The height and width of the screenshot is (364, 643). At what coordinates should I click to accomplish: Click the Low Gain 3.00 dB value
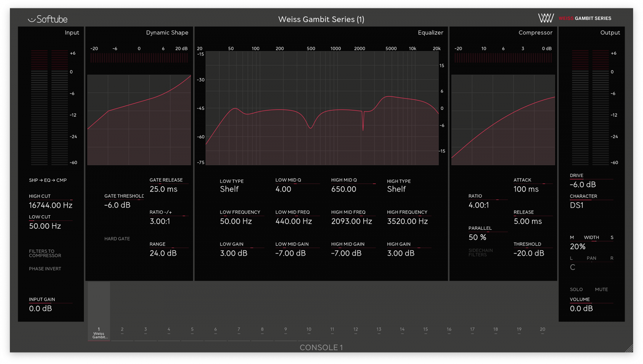(233, 253)
